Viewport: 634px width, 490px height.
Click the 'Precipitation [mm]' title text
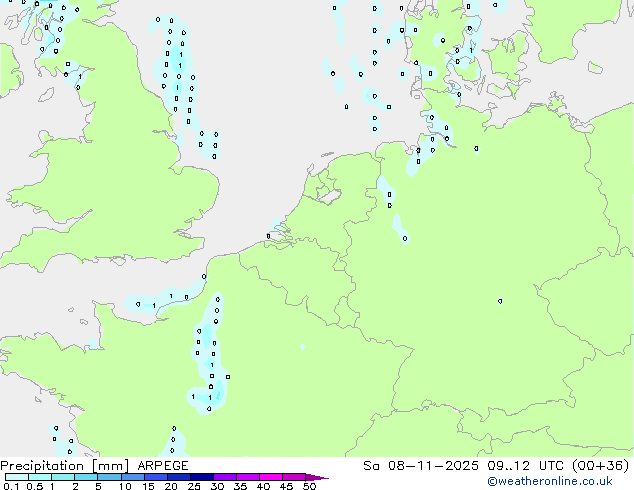click(x=64, y=466)
